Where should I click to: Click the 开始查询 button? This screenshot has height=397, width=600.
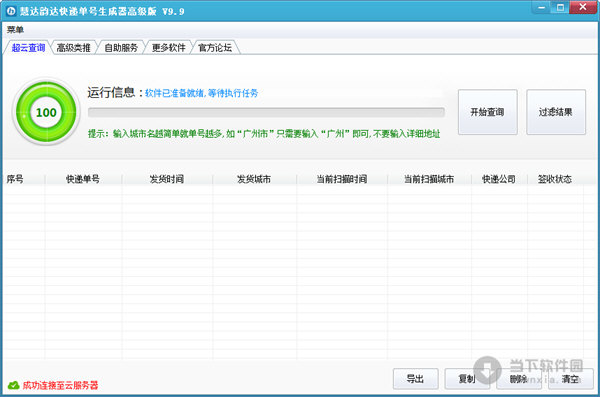pos(488,112)
